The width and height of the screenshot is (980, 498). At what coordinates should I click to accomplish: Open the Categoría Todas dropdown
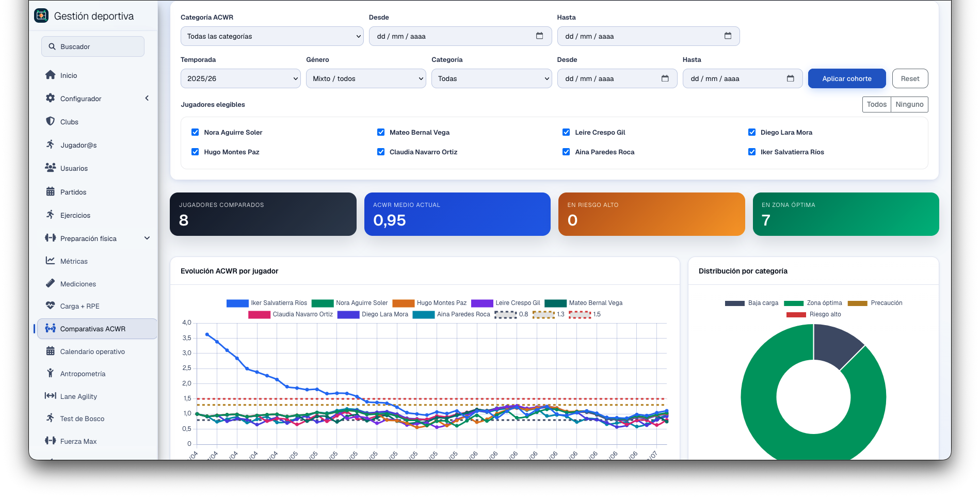tap(491, 78)
